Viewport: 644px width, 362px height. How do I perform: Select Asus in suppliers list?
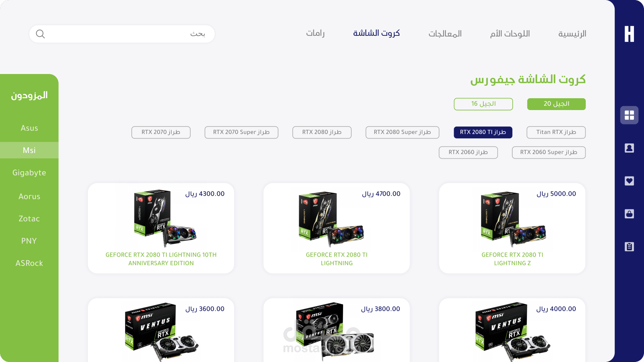coord(29,128)
